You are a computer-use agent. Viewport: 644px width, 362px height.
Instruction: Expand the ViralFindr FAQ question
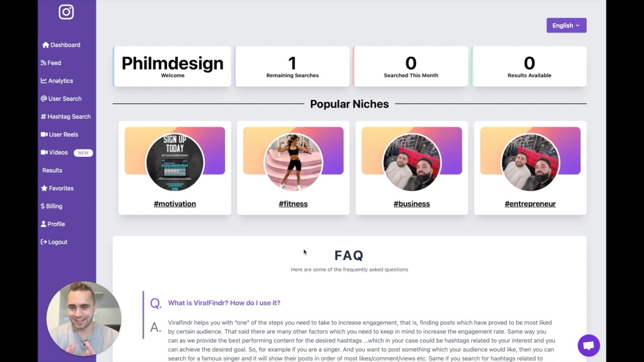(x=224, y=303)
